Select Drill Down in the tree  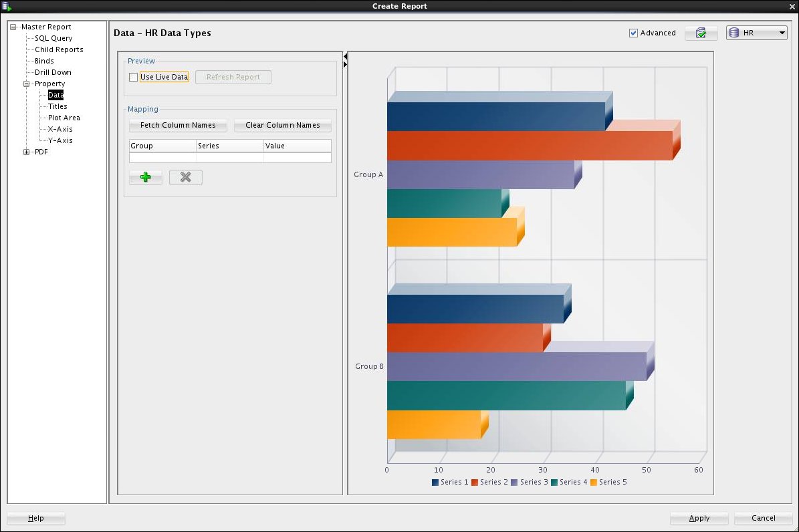tap(53, 72)
